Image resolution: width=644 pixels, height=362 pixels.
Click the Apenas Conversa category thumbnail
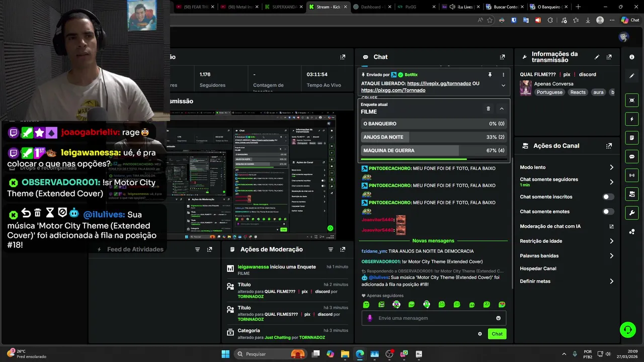click(526, 88)
